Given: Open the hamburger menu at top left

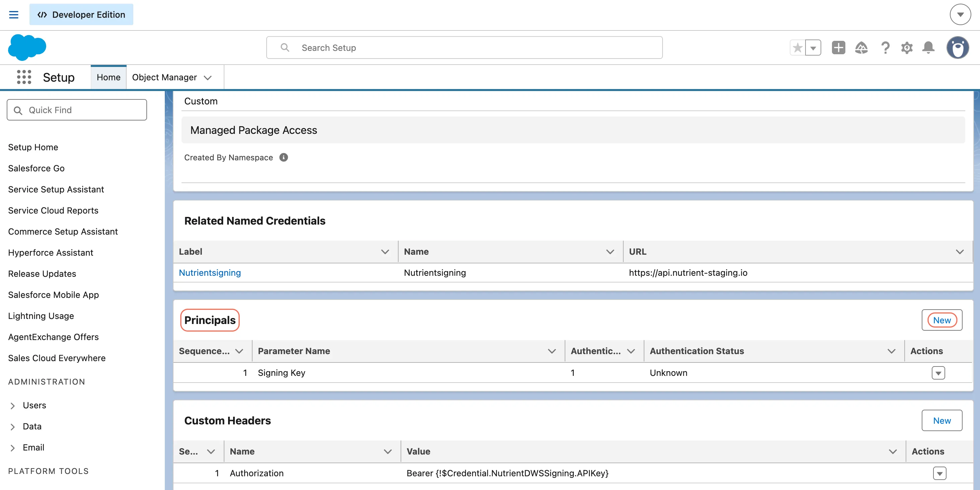Looking at the screenshot, I should (x=14, y=14).
